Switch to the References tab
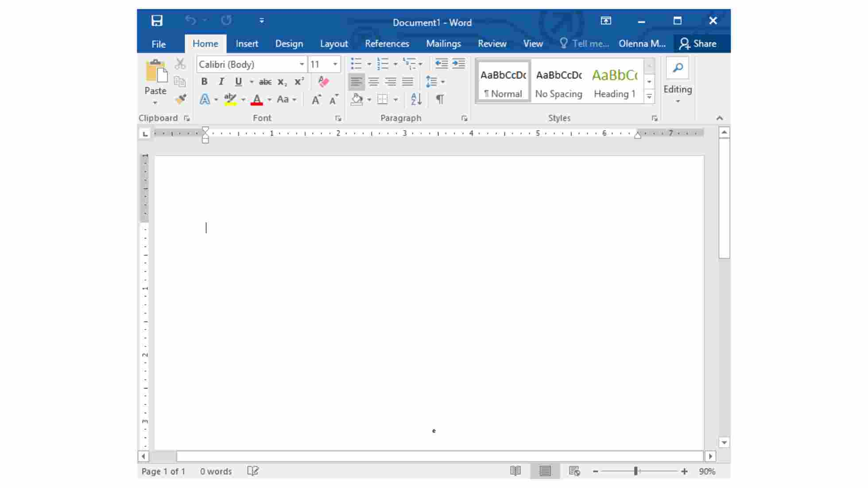 387,44
